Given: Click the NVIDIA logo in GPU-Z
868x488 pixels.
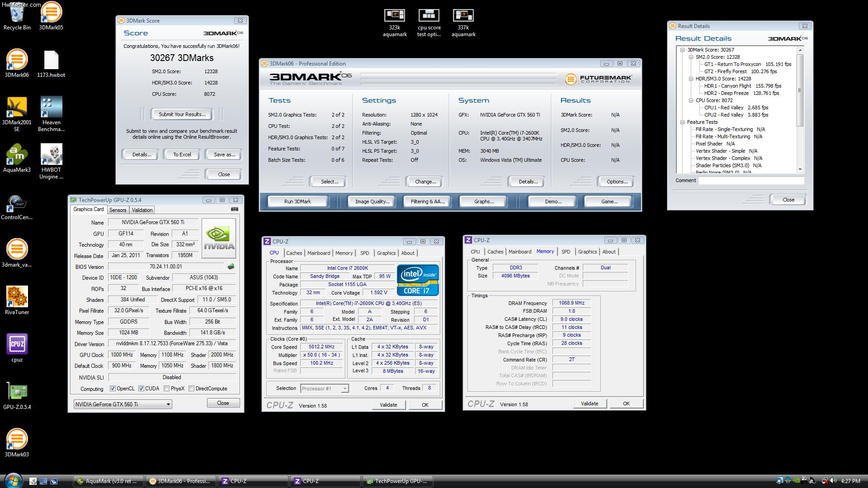Looking at the screenshot, I should (219, 238).
